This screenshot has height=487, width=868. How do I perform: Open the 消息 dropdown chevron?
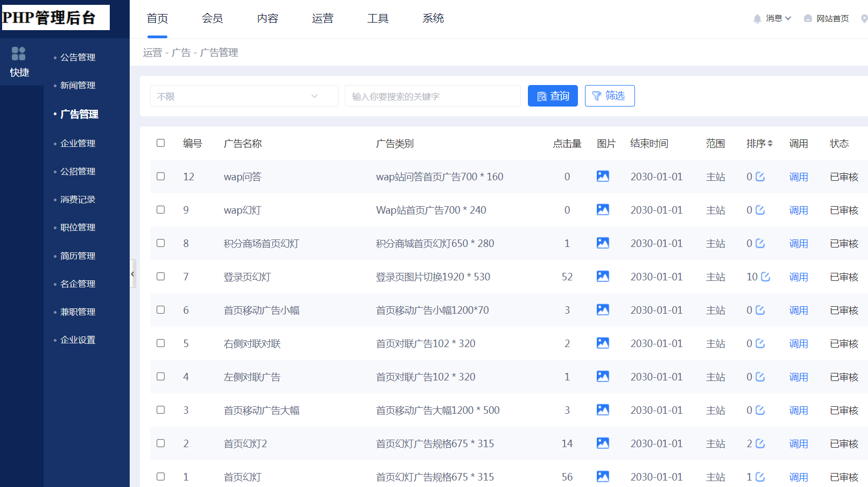click(x=788, y=18)
